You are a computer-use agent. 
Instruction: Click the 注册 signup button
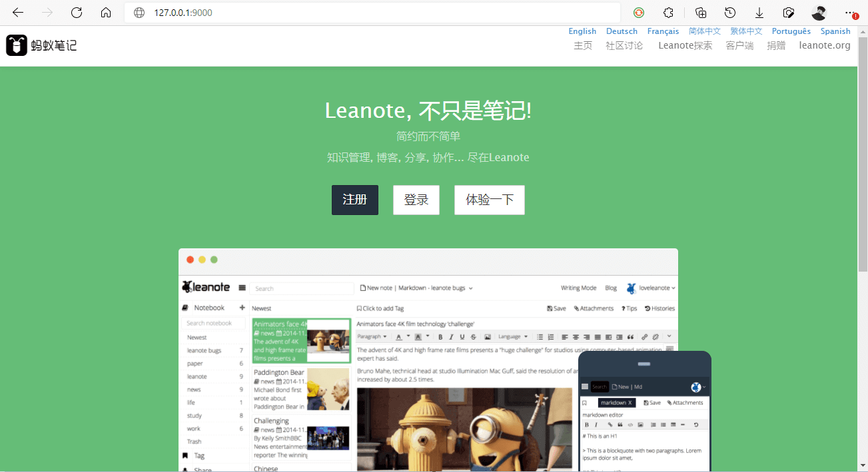click(x=354, y=200)
